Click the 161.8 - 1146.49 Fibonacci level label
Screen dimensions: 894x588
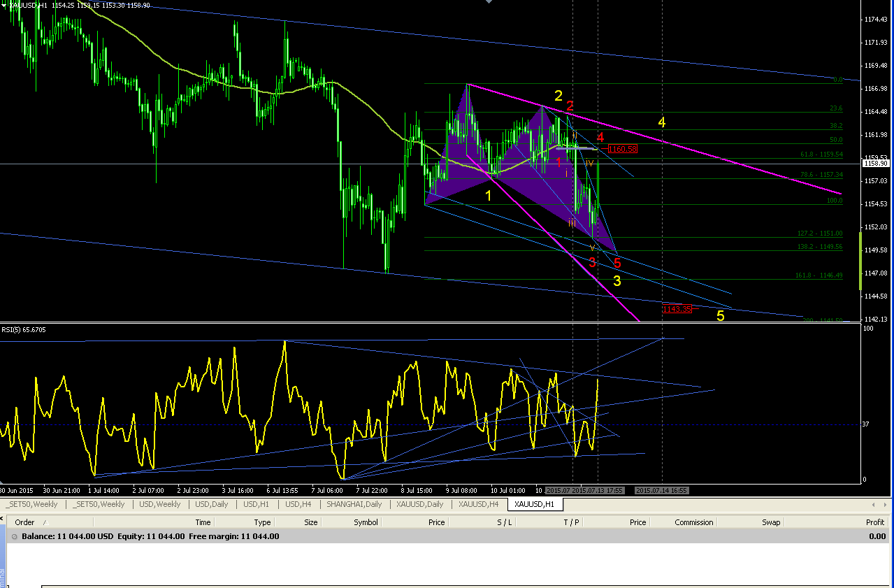click(x=819, y=275)
